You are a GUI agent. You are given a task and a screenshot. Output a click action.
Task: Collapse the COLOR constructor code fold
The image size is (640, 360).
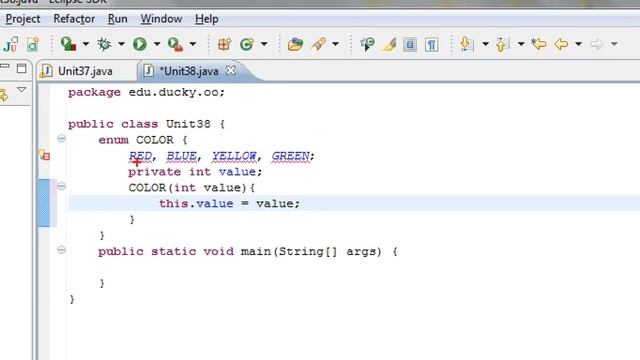61,186
